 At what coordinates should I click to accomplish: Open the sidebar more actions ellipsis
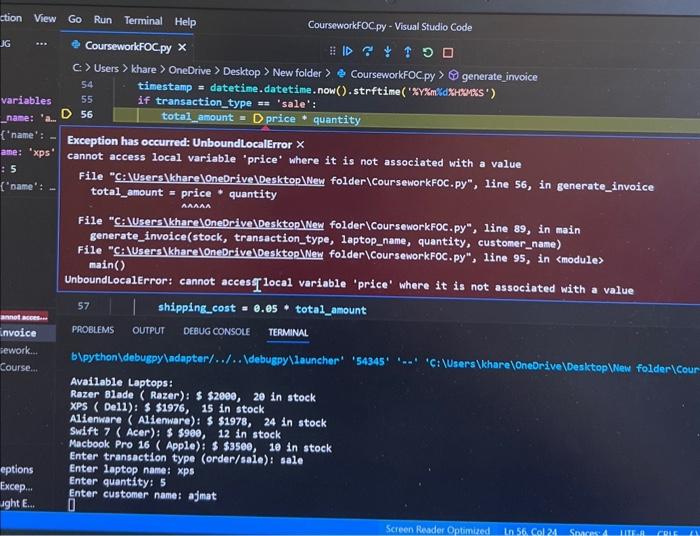click(41, 44)
